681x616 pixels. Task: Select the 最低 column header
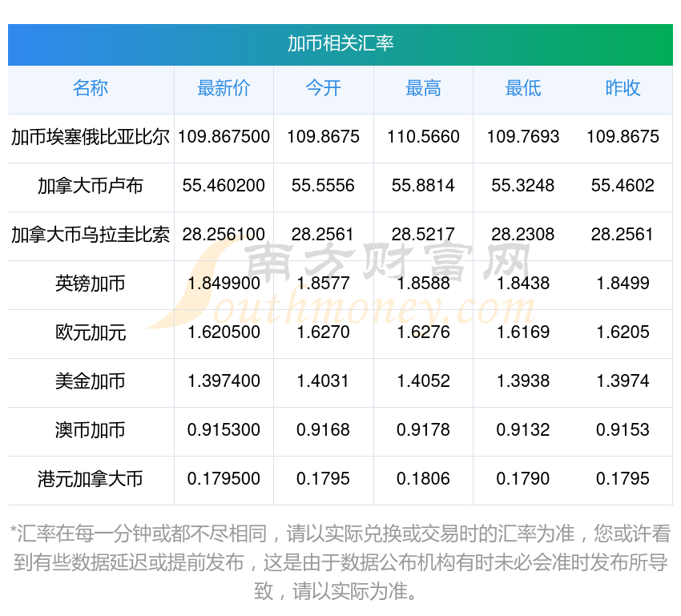tap(522, 89)
